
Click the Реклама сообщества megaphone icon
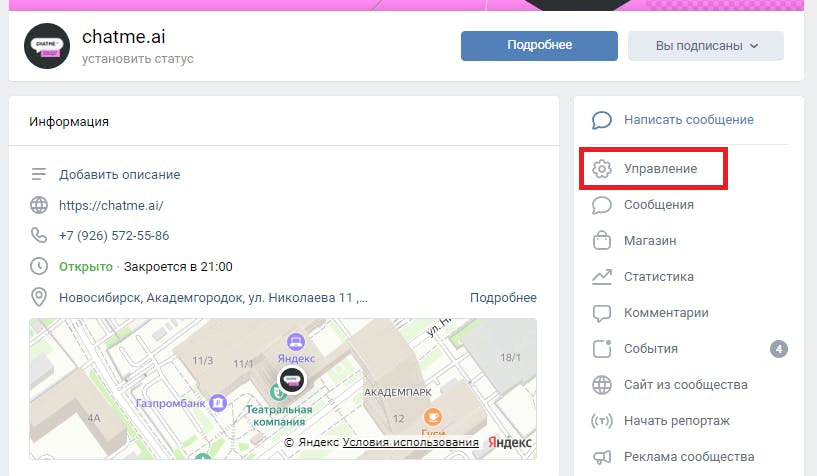click(601, 457)
